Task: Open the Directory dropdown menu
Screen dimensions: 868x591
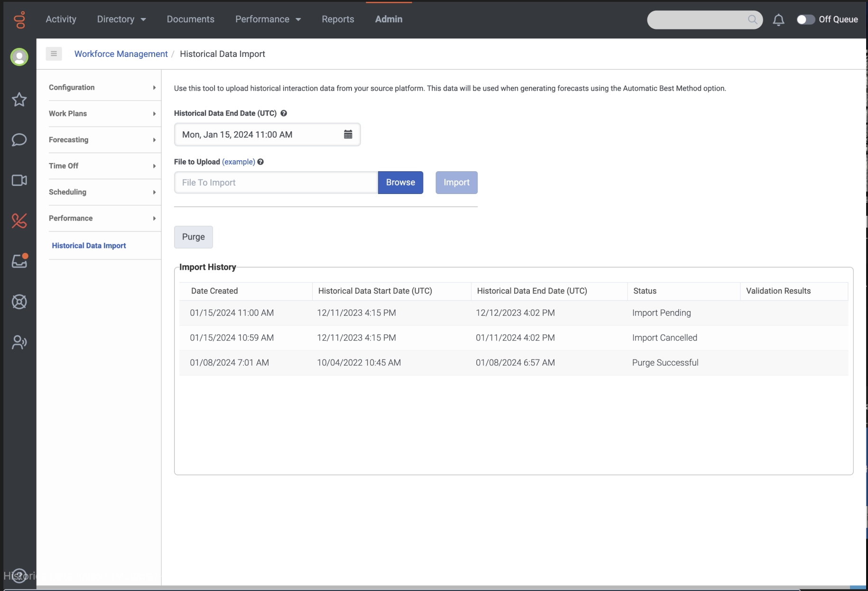Action: (121, 19)
